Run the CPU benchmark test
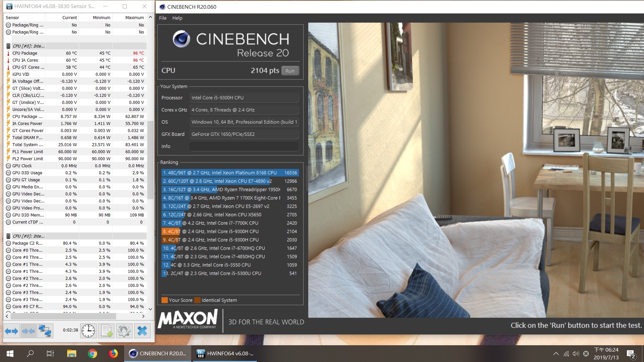Image resolution: width=644 pixels, height=362 pixels. click(290, 71)
